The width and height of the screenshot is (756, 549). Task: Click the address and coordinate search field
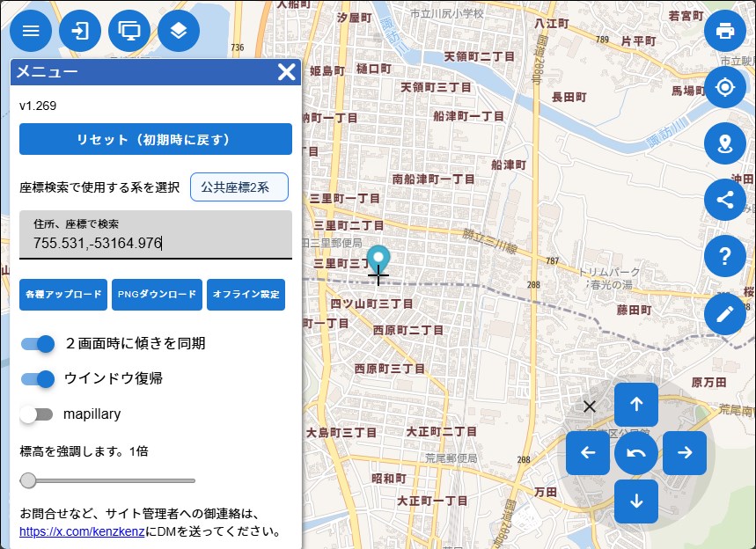156,242
